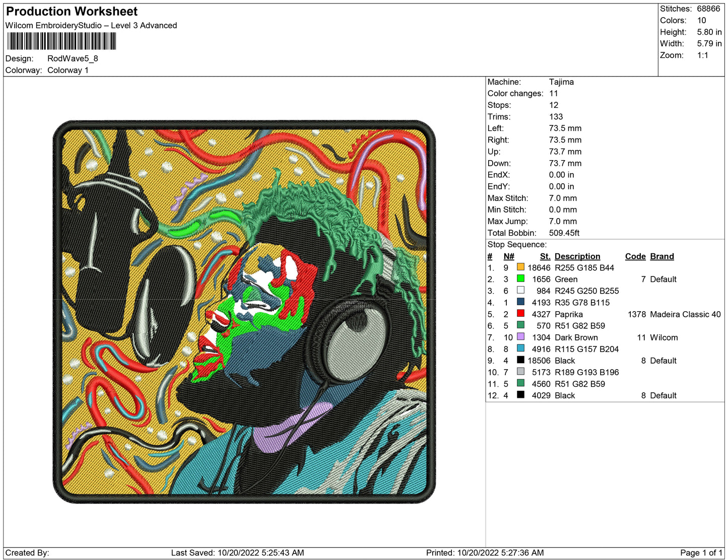Select the "St." column header
Image resolution: width=728 pixels, height=560 pixels.
[545, 256]
